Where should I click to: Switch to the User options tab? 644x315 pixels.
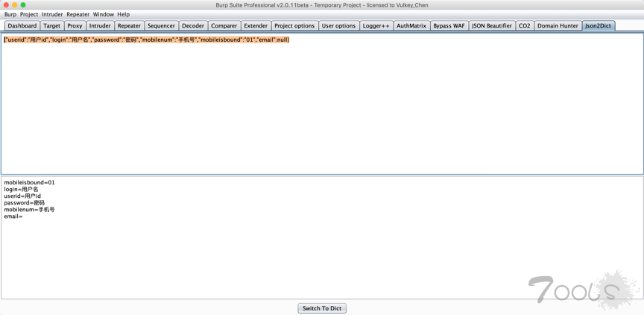pos(338,25)
